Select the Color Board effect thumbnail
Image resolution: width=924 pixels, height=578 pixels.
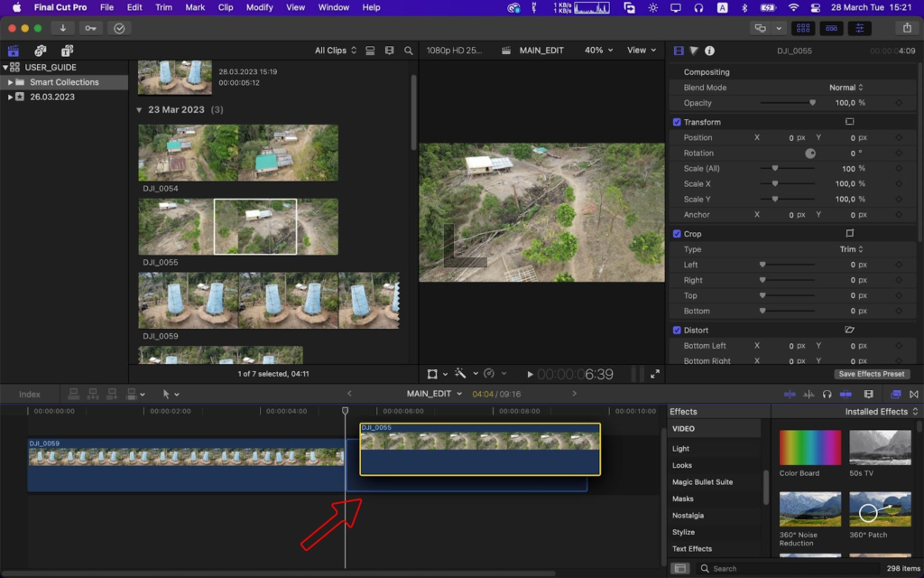(810, 448)
